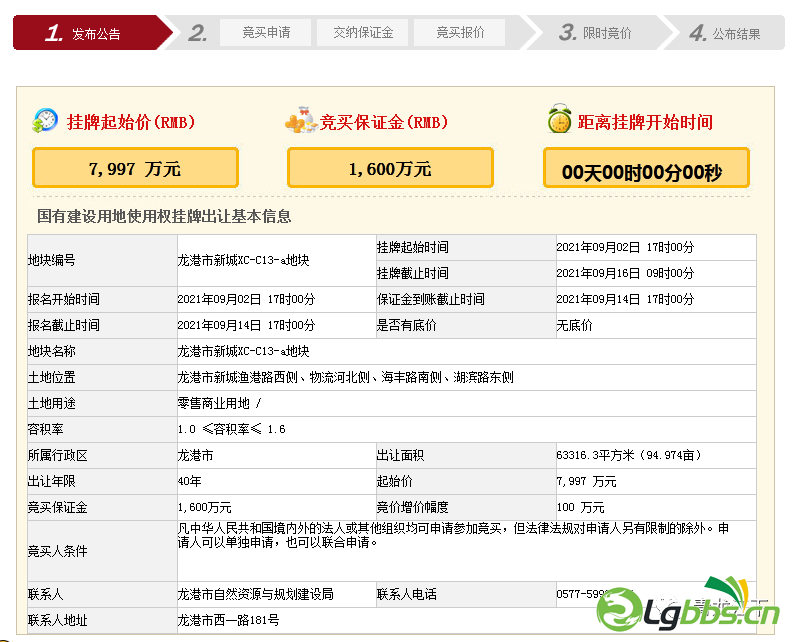The height and width of the screenshot is (642, 794).
Task: Click the 挂牌起始时间 label cell
Action: pyautogui.click(x=465, y=247)
